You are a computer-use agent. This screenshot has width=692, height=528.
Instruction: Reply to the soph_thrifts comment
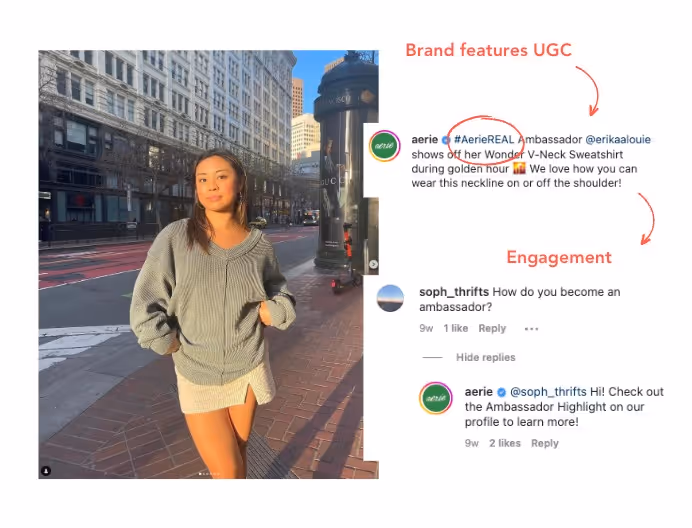pyautogui.click(x=492, y=328)
